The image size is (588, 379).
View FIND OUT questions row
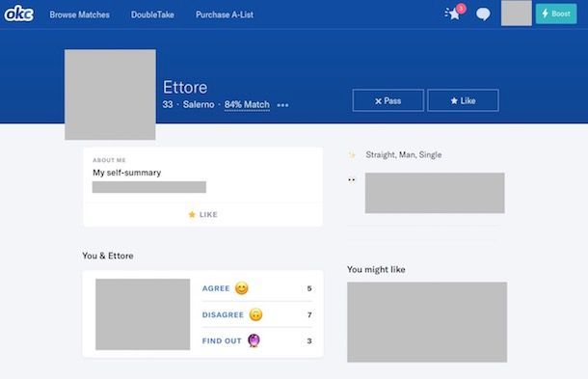[256, 340]
